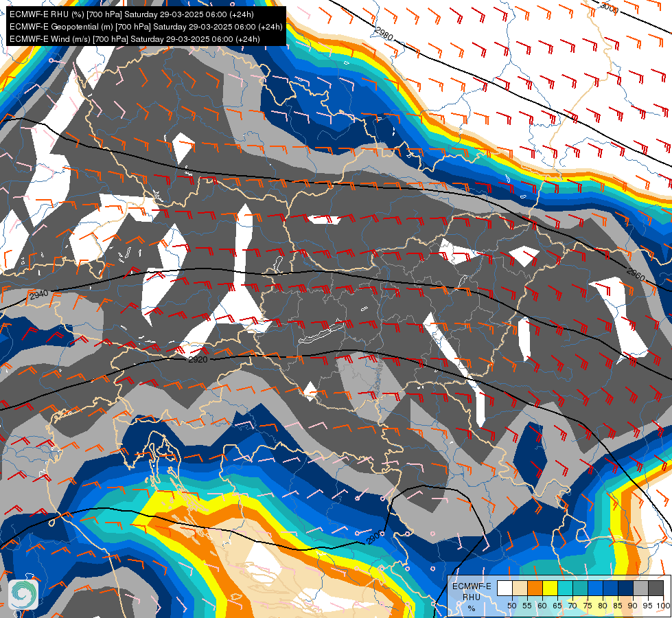Click the 2920 geopotential contour label

[198, 359]
